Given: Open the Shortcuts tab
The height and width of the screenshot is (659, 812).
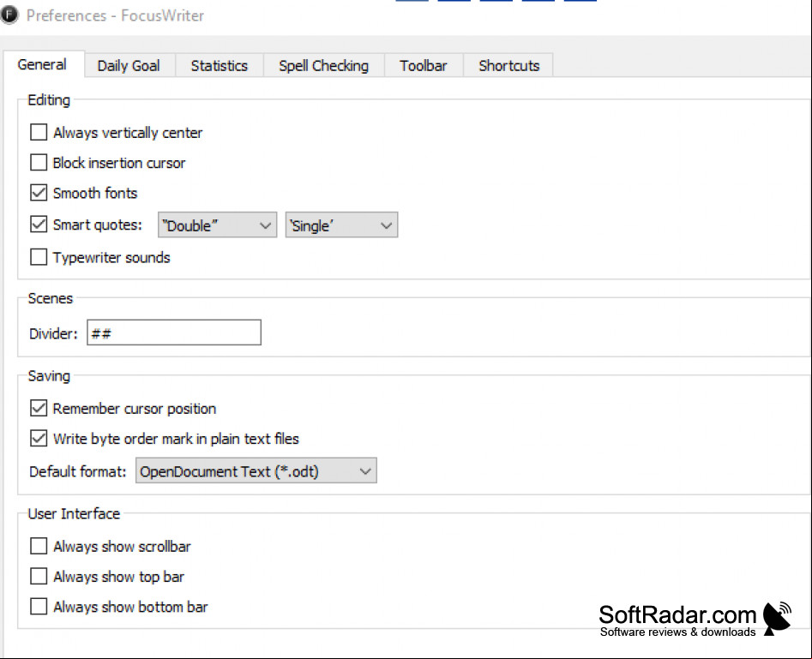Looking at the screenshot, I should point(508,66).
